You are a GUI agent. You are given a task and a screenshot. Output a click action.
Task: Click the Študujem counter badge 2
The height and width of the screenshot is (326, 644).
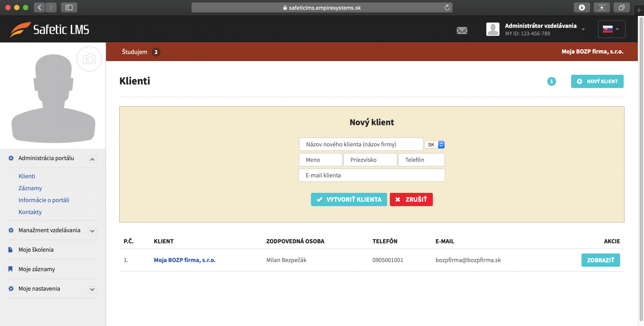point(156,52)
